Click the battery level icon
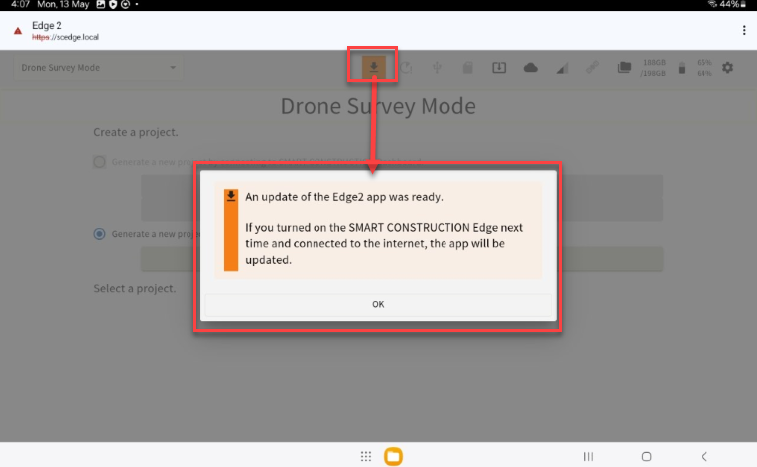757x467 pixels. tap(682, 68)
